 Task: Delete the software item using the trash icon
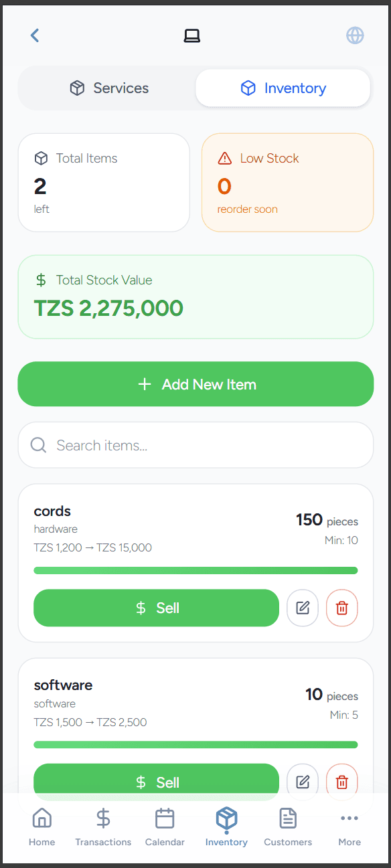(341, 782)
